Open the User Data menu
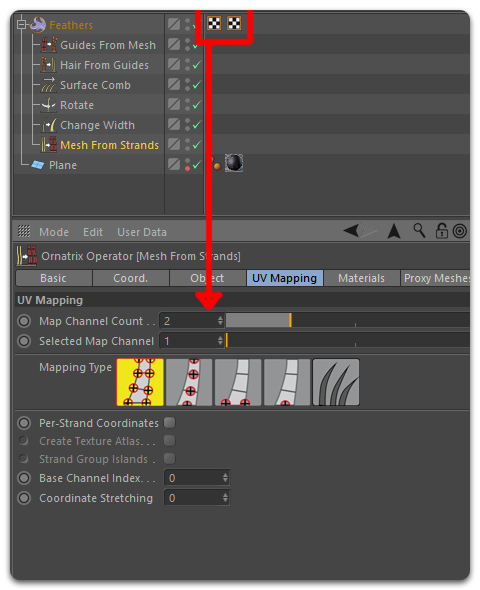480x590 pixels. click(x=142, y=232)
